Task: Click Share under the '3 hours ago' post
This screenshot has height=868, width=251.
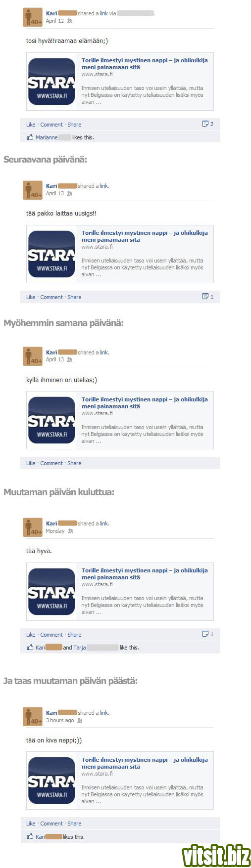Action: [74, 824]
